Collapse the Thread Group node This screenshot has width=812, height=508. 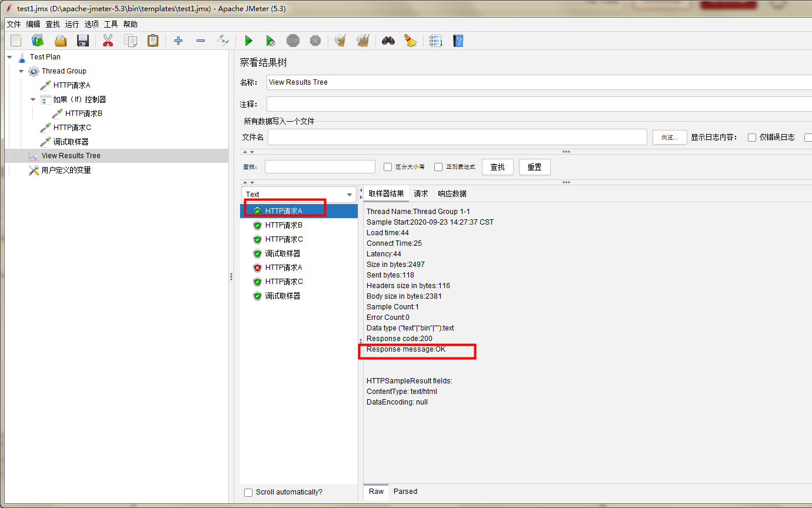tap(22, 71)
